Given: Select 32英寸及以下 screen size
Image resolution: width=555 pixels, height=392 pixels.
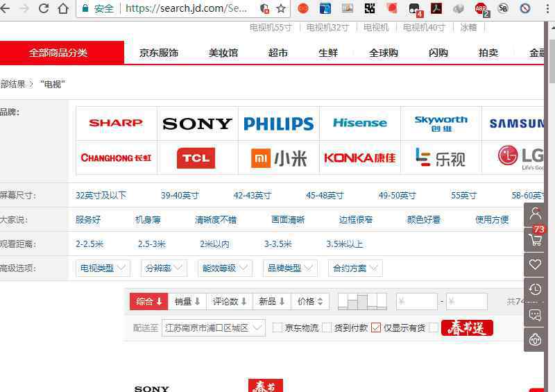Looking at the screenshot, I should (x=101, y=196).
